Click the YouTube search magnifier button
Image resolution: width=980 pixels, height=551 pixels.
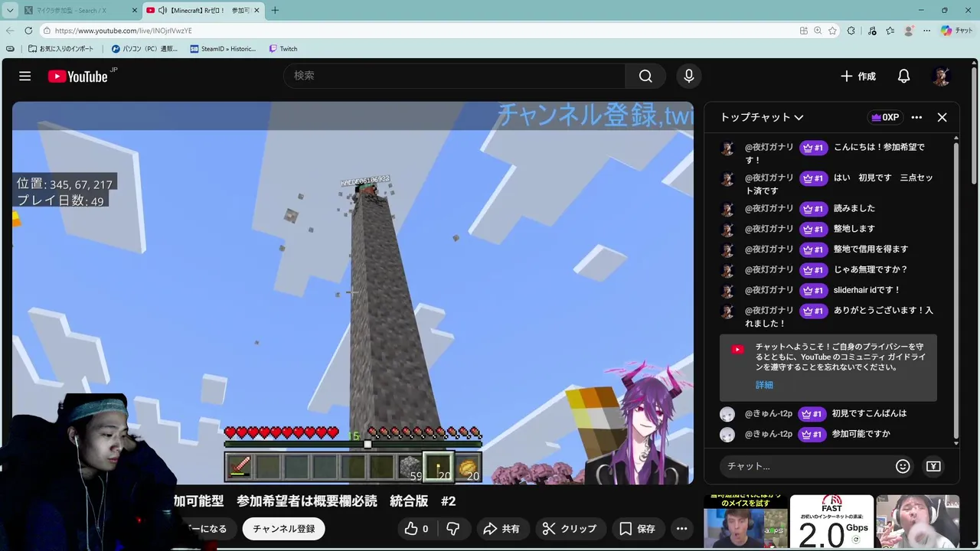point(645,76)
